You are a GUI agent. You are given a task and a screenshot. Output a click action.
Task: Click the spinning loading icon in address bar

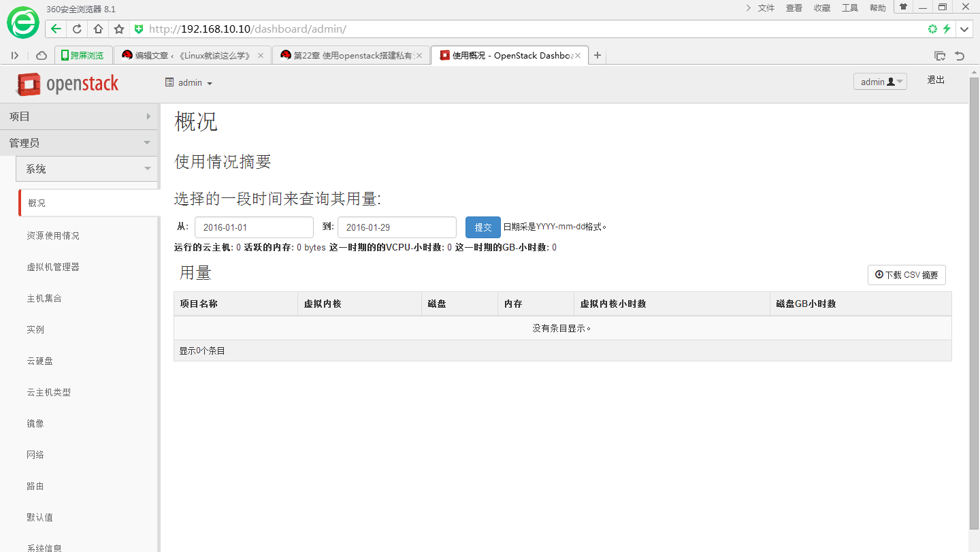pos(932,29)
